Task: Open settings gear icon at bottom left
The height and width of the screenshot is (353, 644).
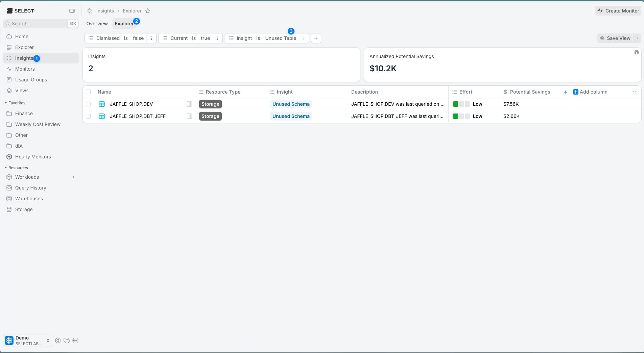Action: point(58,341)
